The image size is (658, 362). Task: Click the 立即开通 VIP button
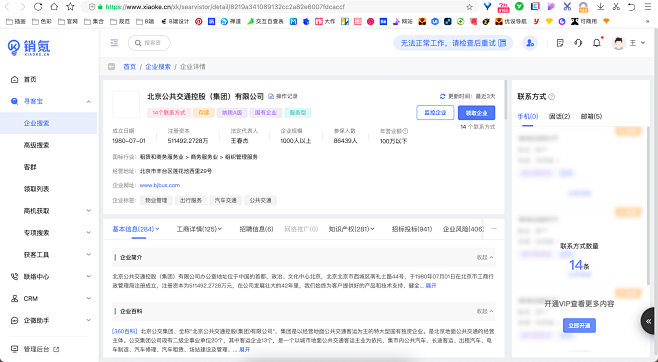coord(579,326)
